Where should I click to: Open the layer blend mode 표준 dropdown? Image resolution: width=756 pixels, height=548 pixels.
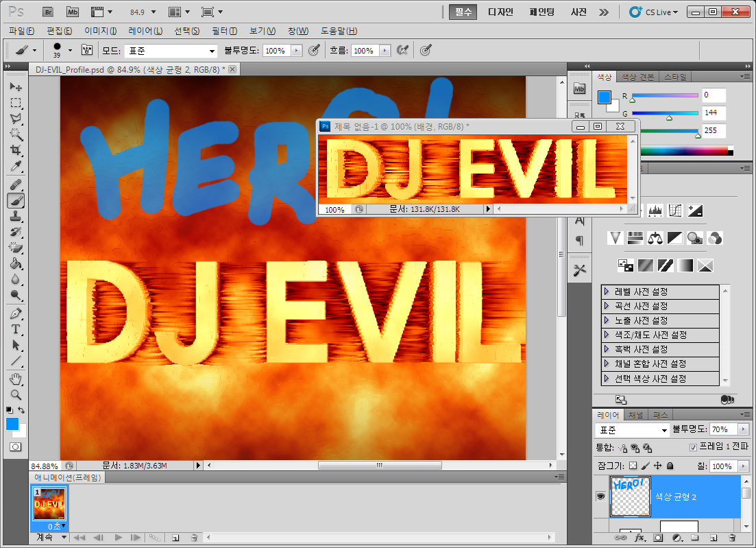632,430
